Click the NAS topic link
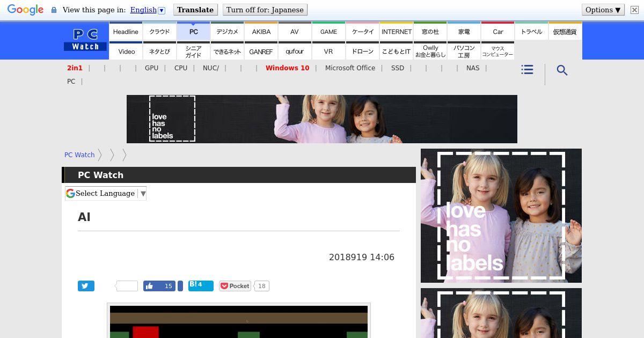 coord(473,68)
